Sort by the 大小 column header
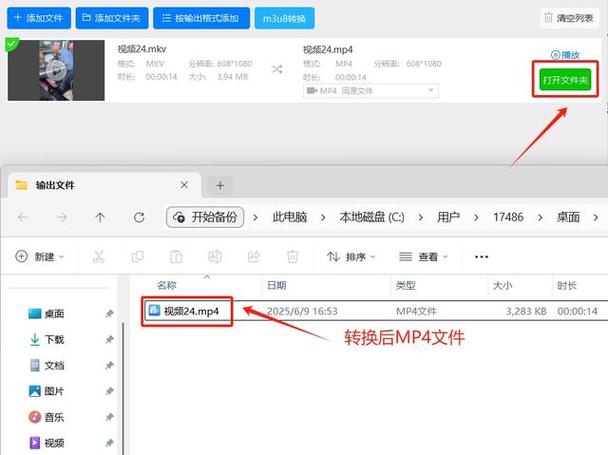The width and height of the screenshot is (608, 455). 502,285
